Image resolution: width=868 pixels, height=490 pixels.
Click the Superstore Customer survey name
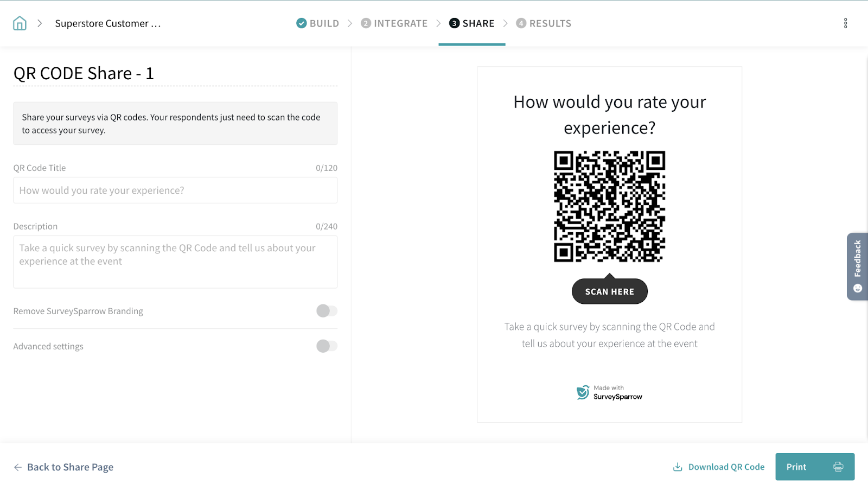107,23
